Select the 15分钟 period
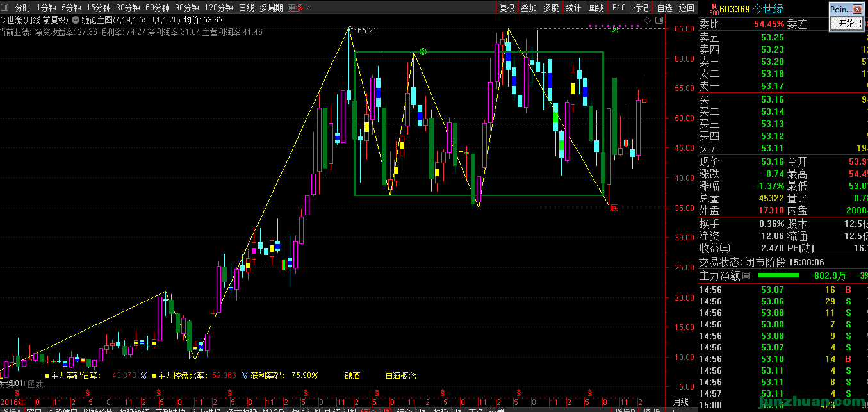868x412 pixels. point(99,8)
